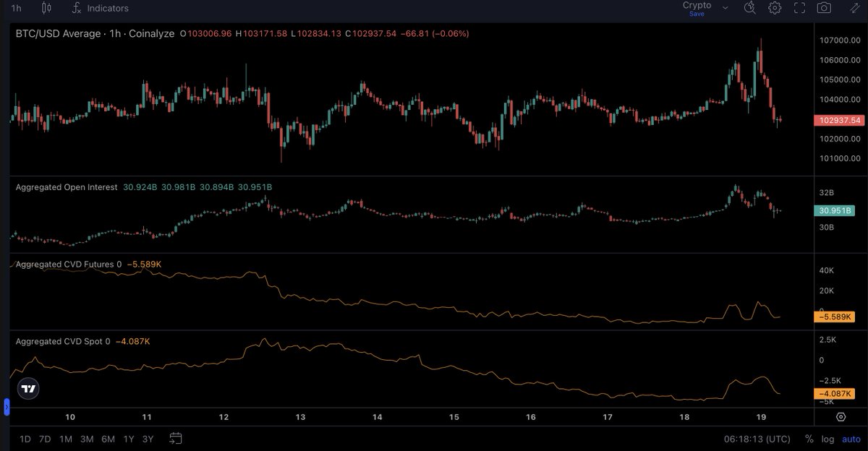Screen dimensions: 868x451
Task: Click the diagonal arrows publish icon
Action: 855,7
